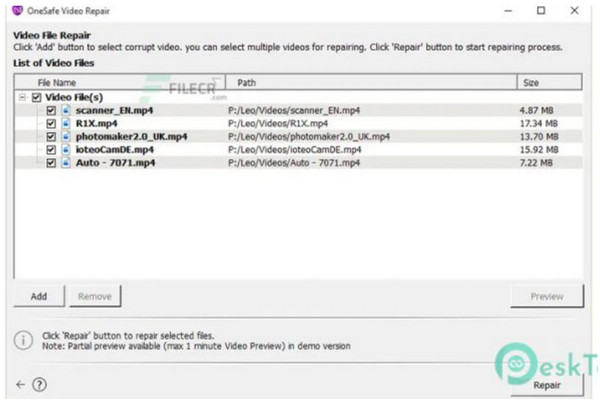Click path P:/Leo/Videos/ioteoCamDE.mp4
Image resolution: width=600 pixels, height=404 pixels.
[x=295, y=150]
